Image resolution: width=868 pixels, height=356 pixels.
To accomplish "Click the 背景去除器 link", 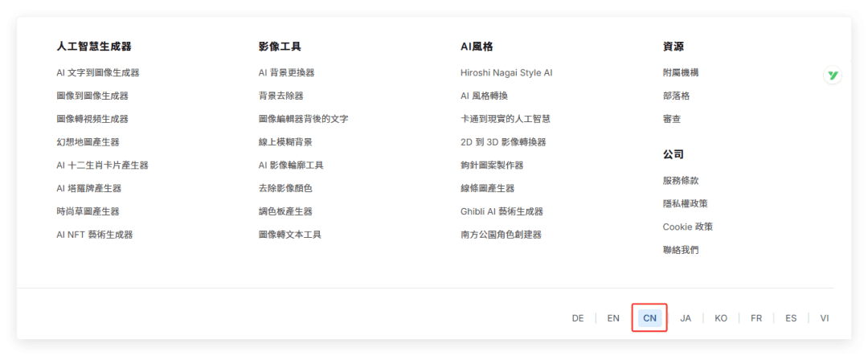I will pos(280,96).
